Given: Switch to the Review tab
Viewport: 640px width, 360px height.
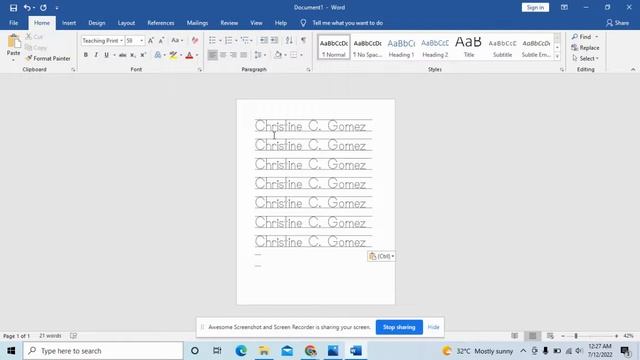Looking at the screenshot, I should pos(229,23).
